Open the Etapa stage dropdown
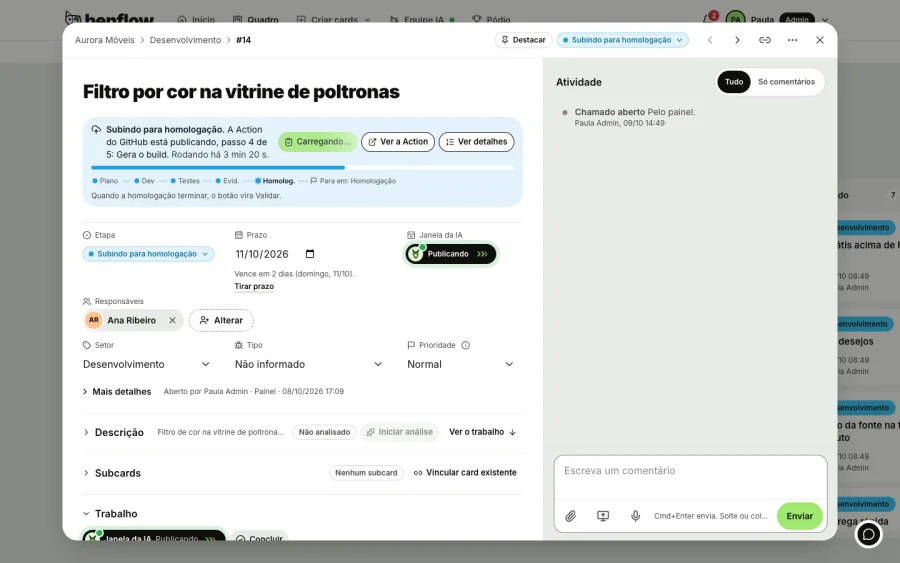900x563 pixels. [149, 254]
